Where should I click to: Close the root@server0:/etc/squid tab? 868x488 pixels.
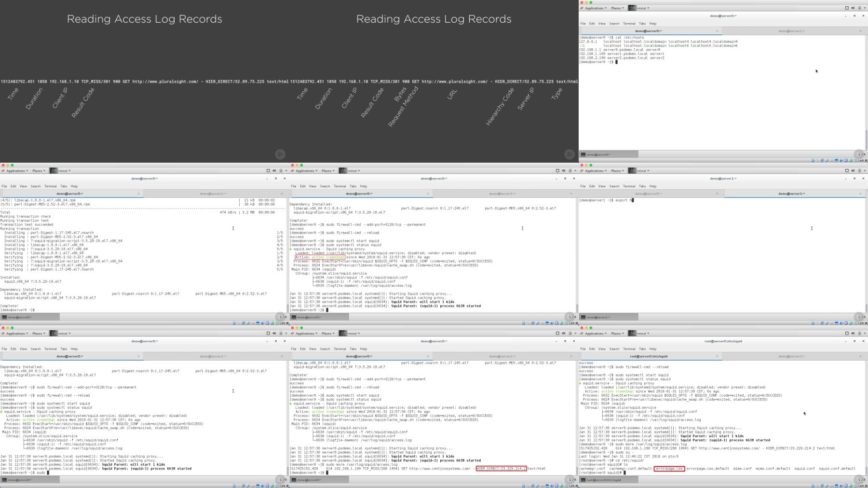pos(717,356)
